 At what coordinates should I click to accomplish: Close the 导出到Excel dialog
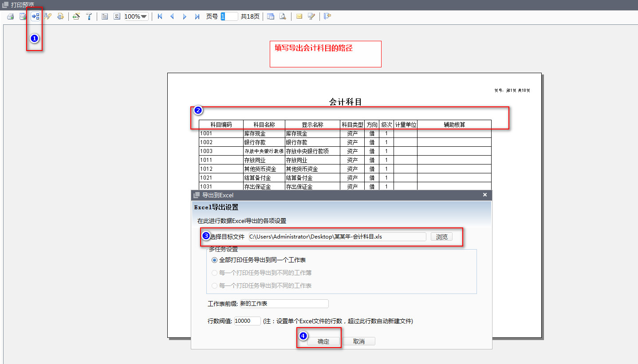[485, 195]
